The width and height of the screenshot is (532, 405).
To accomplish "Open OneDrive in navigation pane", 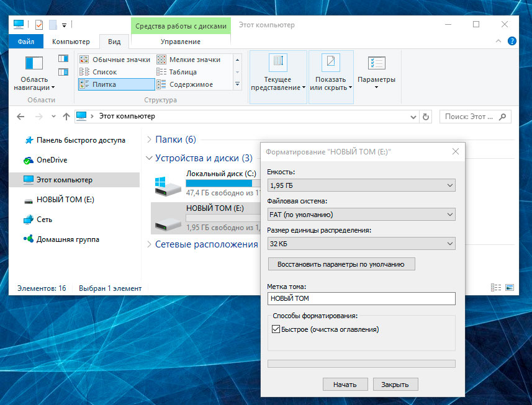I will [x=45, y=160].
